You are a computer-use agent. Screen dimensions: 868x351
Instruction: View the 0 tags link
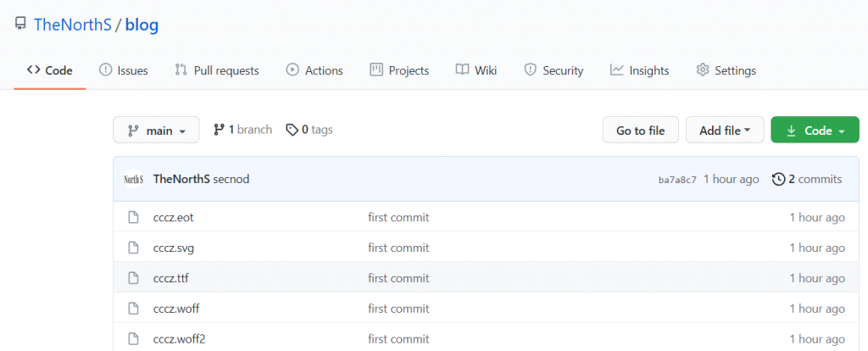point(309,130)
